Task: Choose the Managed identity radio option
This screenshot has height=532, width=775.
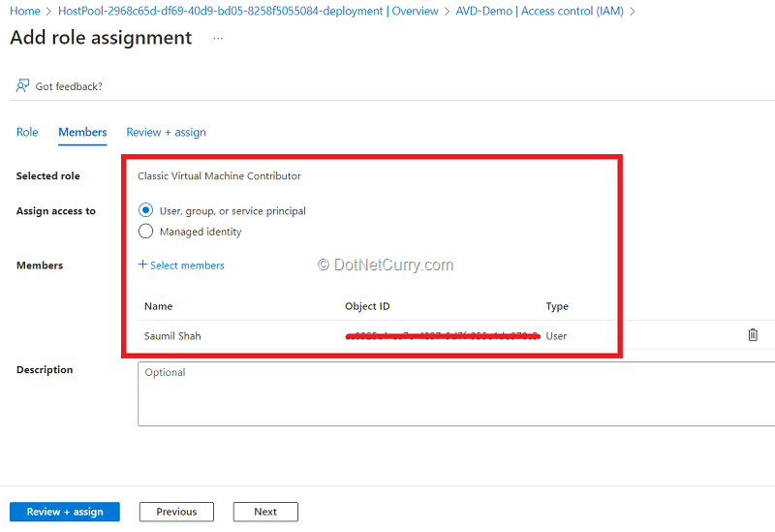Action: [x=146, y=231]
